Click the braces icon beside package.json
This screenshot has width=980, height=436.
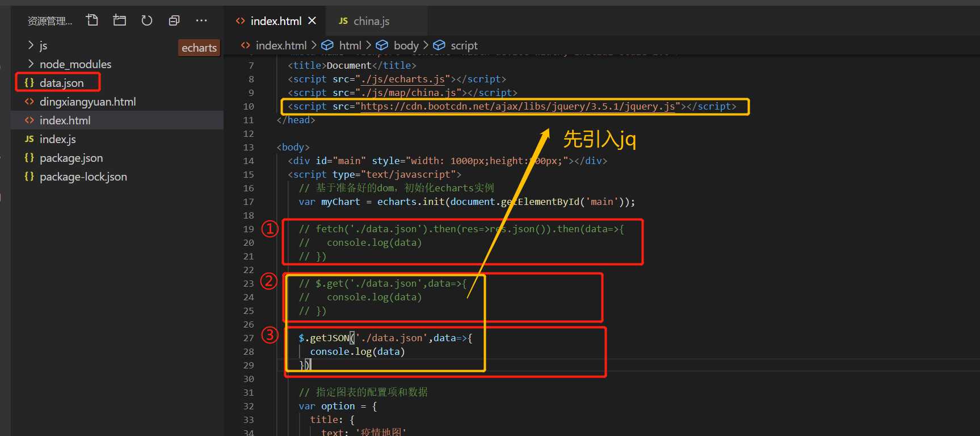[29, 158]
